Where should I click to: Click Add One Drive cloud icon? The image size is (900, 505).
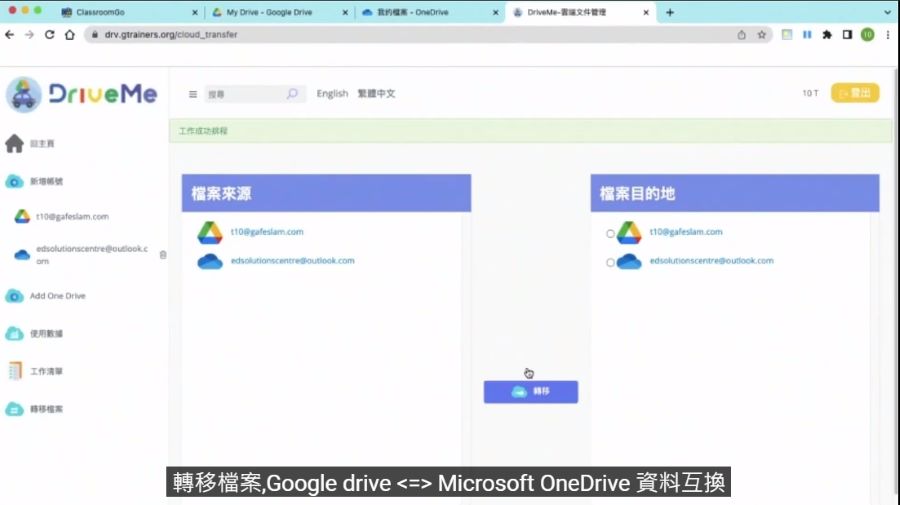click(14, 296)
